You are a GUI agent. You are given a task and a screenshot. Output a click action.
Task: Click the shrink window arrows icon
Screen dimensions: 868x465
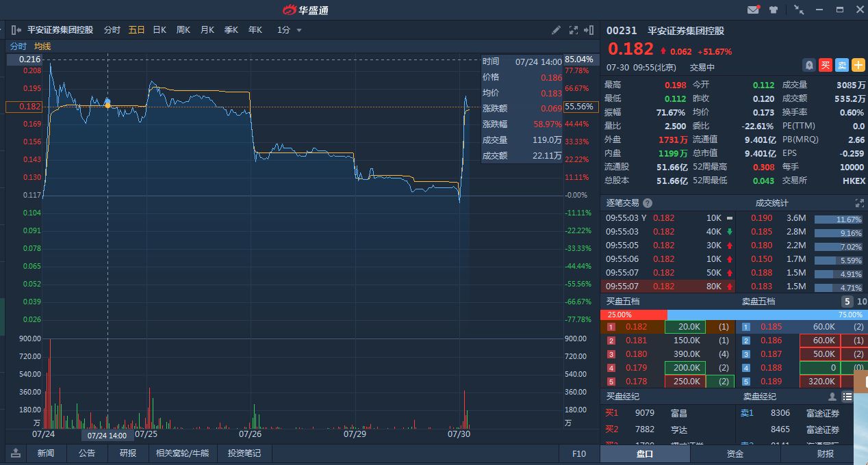tap(799, 10)
